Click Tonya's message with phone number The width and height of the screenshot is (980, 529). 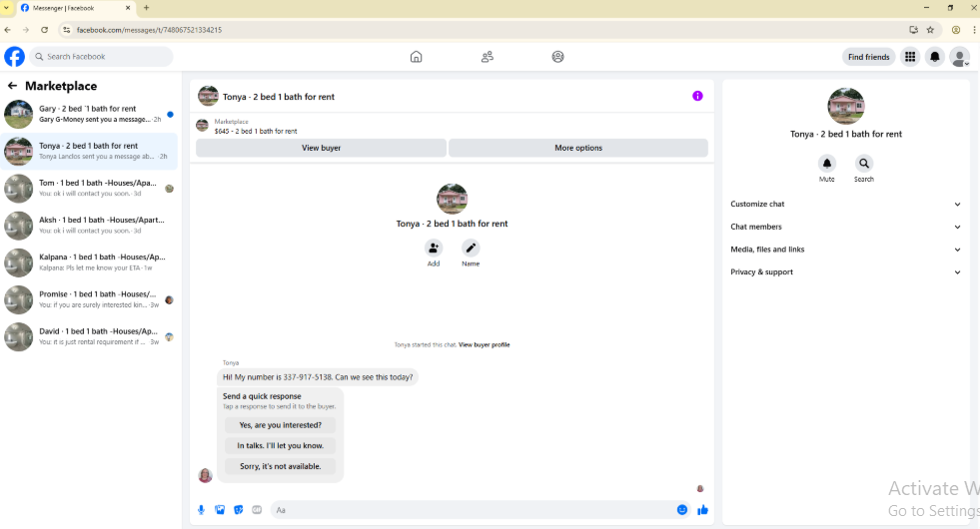[318, 377]
